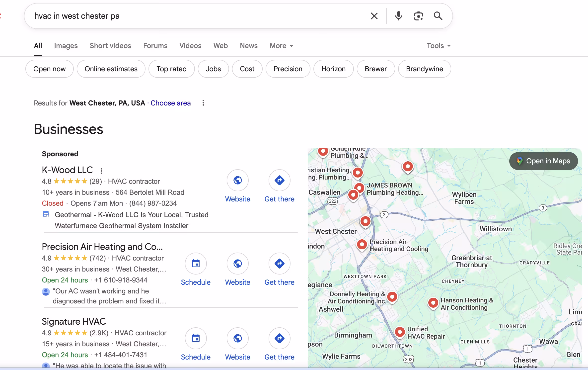Image resolution: width=588 pixels, height=370 pixels.
Task: Click the Willistown label on the map
Action: [496, 229]
